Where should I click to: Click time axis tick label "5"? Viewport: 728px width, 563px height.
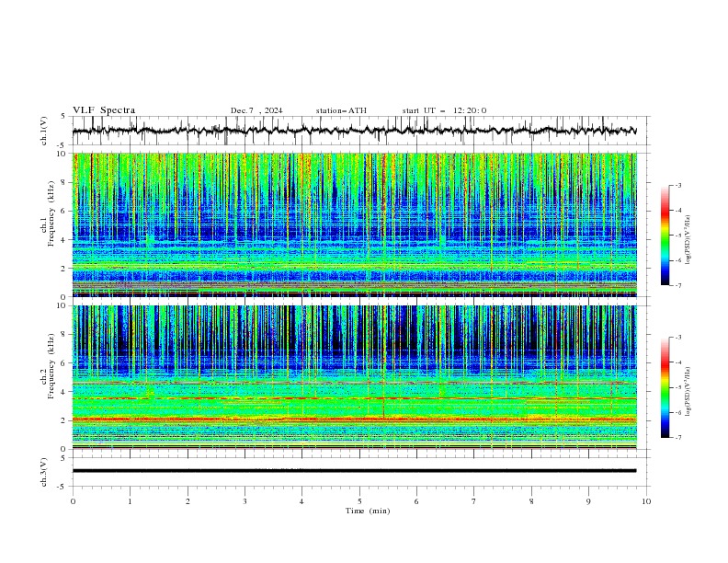(x=359, y=501)
